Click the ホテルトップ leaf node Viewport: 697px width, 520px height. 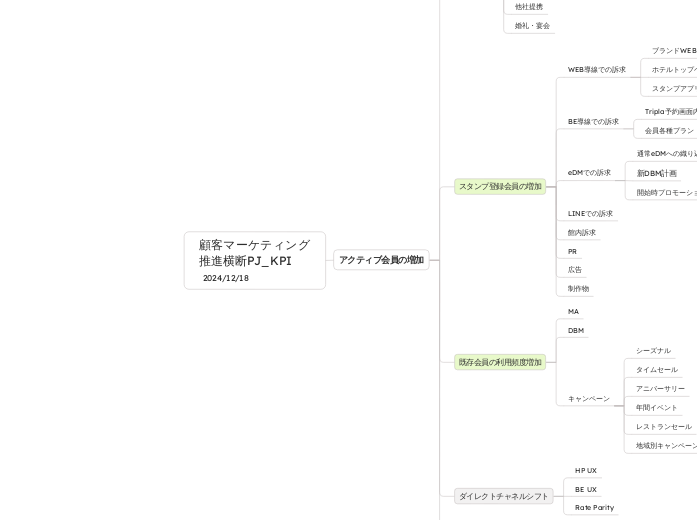[674, 70]
